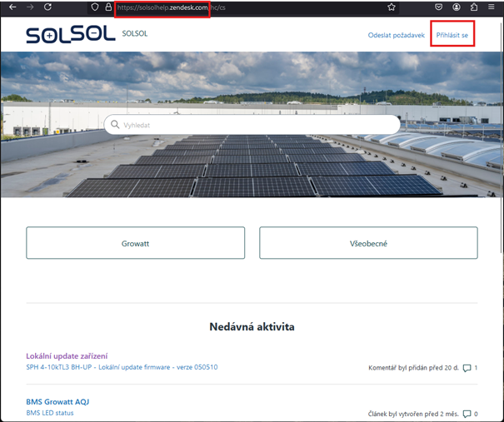The height and width of the screenshot is (422, 504).
Task: Open BMS LED status article
Action: click(50, 413)
